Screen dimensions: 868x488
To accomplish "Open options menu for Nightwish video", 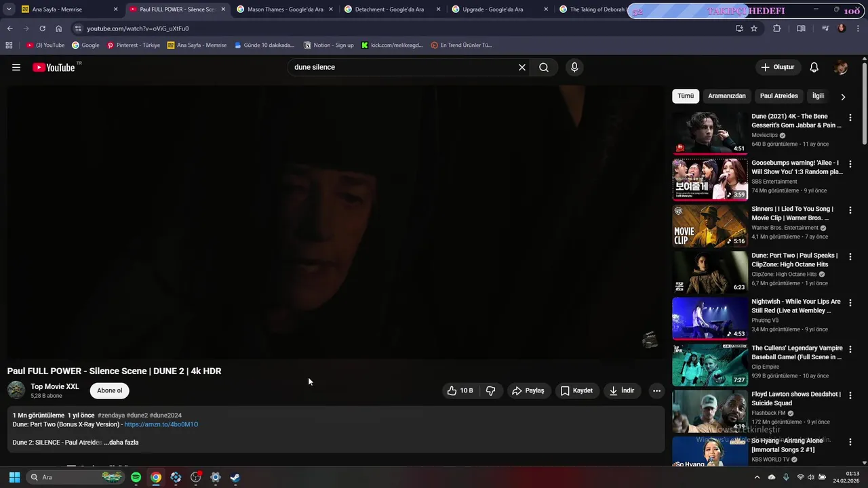I will (850, 303).
